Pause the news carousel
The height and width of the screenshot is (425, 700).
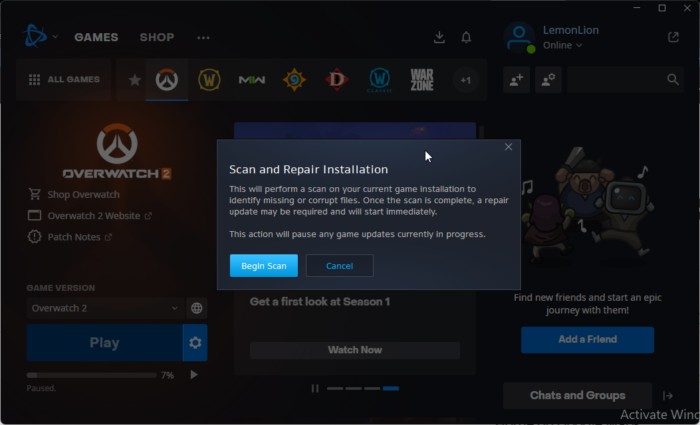pyautogui.click(x=315, y=388)
